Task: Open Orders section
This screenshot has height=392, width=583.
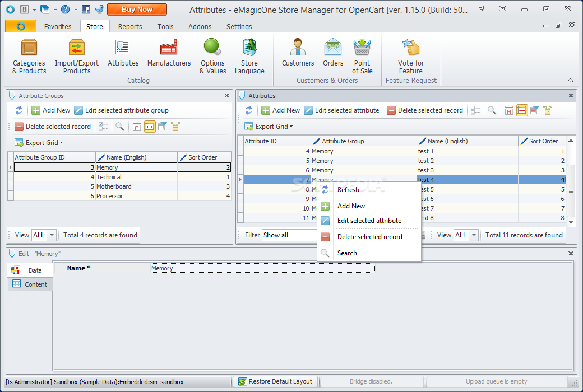Action: (333, 53)
